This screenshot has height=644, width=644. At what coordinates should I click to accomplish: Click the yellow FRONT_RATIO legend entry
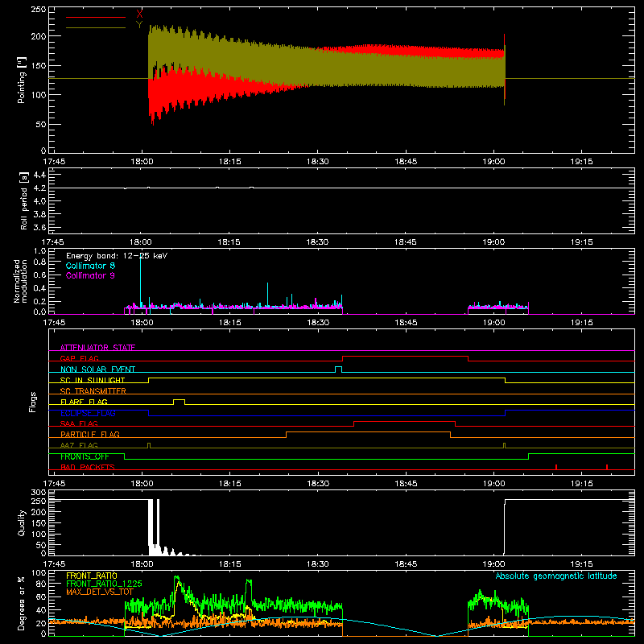pyautogui.click(x=92, y=576)
